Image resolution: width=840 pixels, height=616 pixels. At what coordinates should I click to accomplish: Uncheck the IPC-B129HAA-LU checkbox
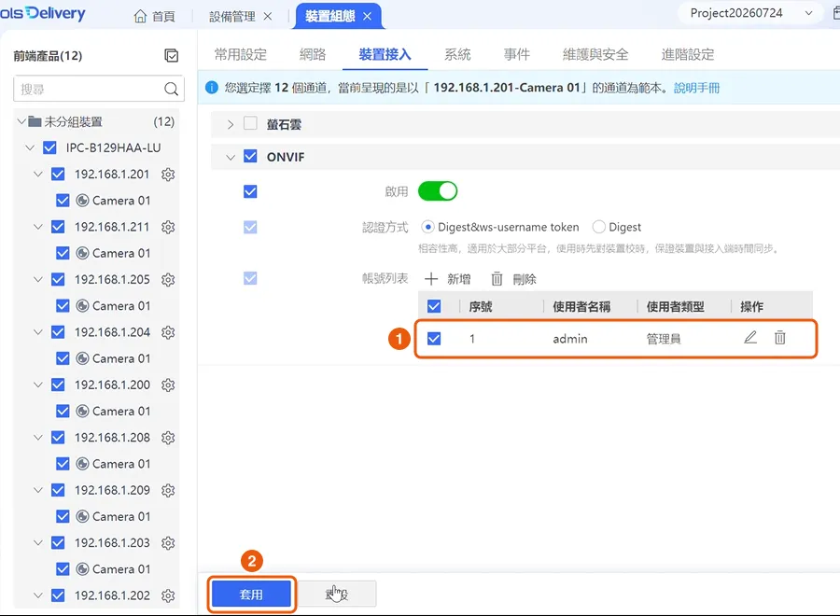tap(49, 147)
